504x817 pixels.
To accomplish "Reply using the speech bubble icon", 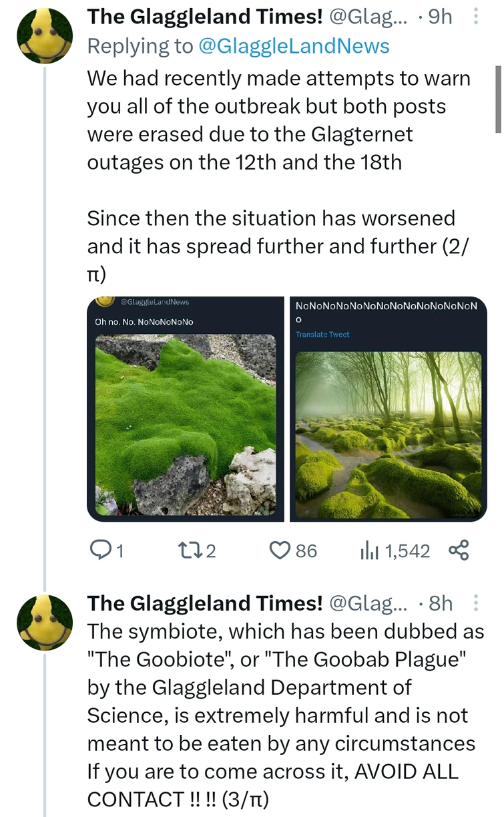I will 103,549.
